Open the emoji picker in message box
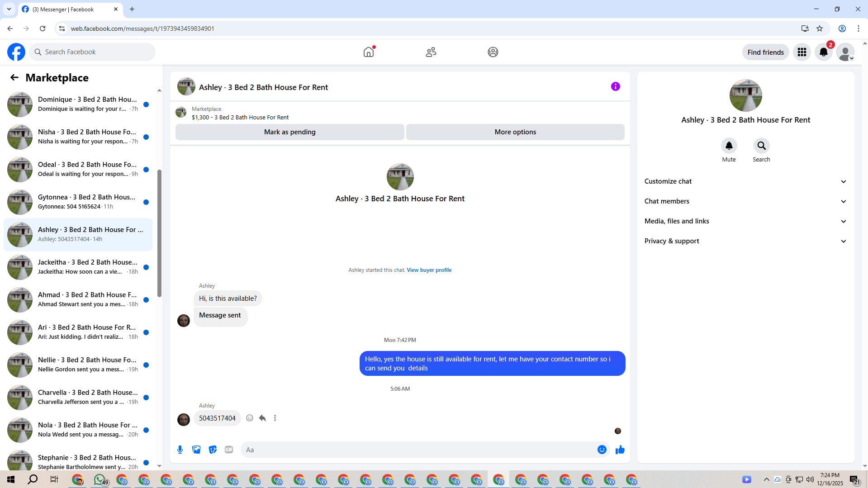The width and height of the screenshot is (868, 488). point(602,450)
